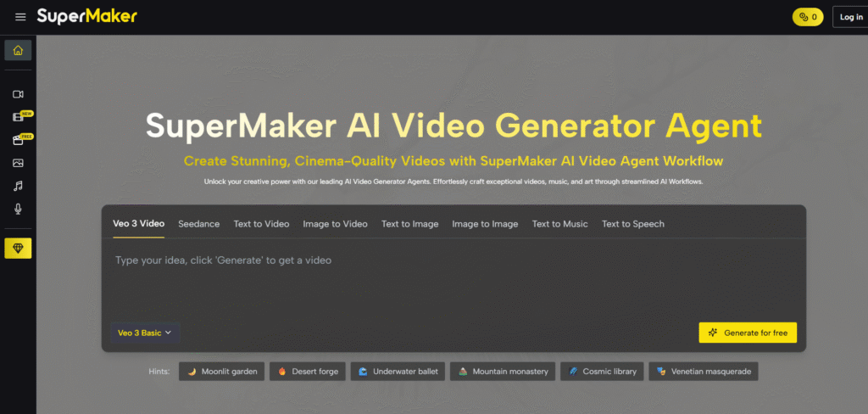Go to Home in the sidebar
868x414 pixels.
[18, 50]
